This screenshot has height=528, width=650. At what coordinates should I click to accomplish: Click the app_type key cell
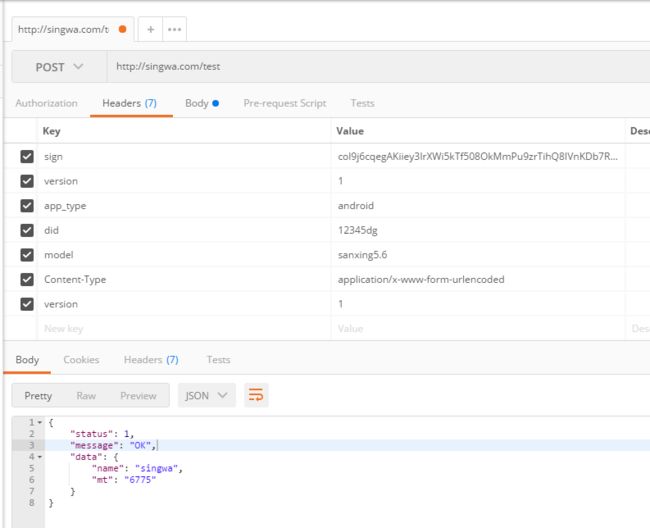(x=185, y=206)
